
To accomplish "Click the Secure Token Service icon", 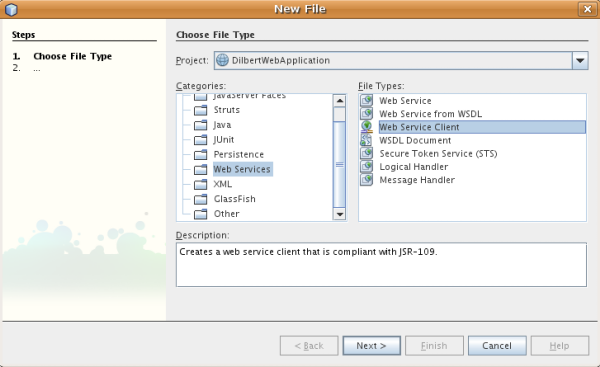I will click(367, 153).
